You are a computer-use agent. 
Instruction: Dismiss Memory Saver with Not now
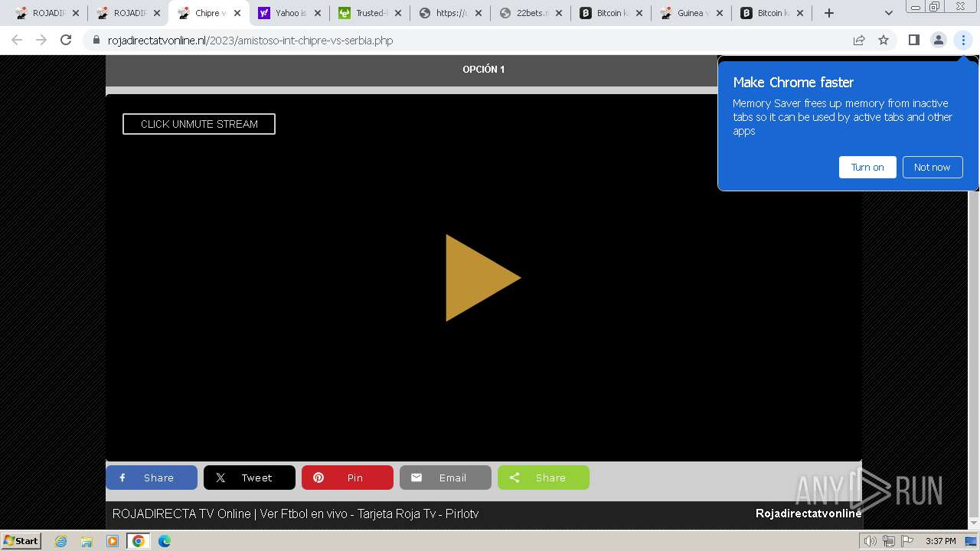pyautogui.click(x=932, y=167)
